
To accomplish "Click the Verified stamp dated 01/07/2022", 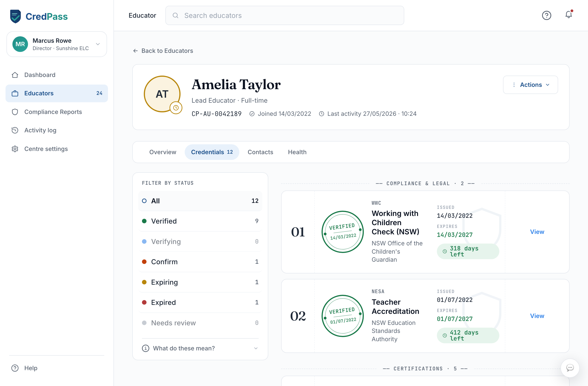I will coord(342,316).
